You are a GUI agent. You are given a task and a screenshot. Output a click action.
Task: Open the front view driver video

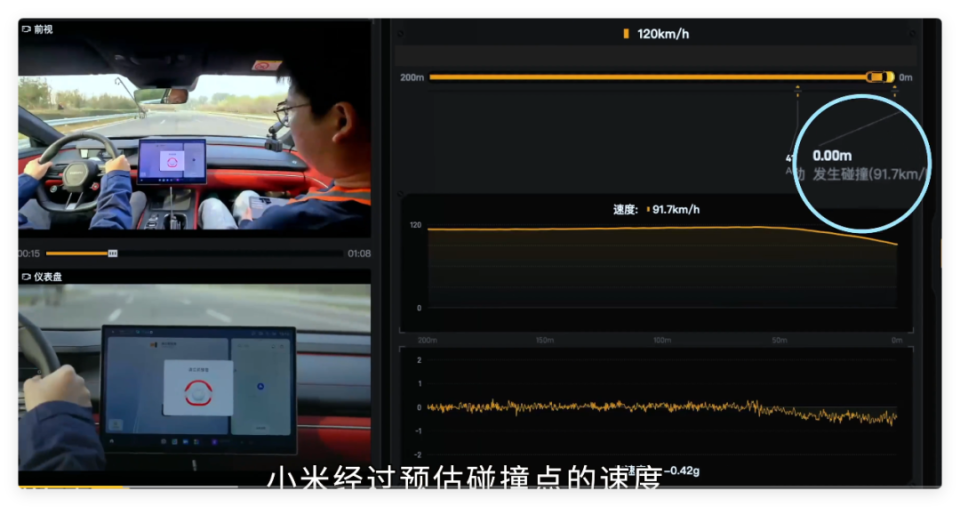coord(195,133)
